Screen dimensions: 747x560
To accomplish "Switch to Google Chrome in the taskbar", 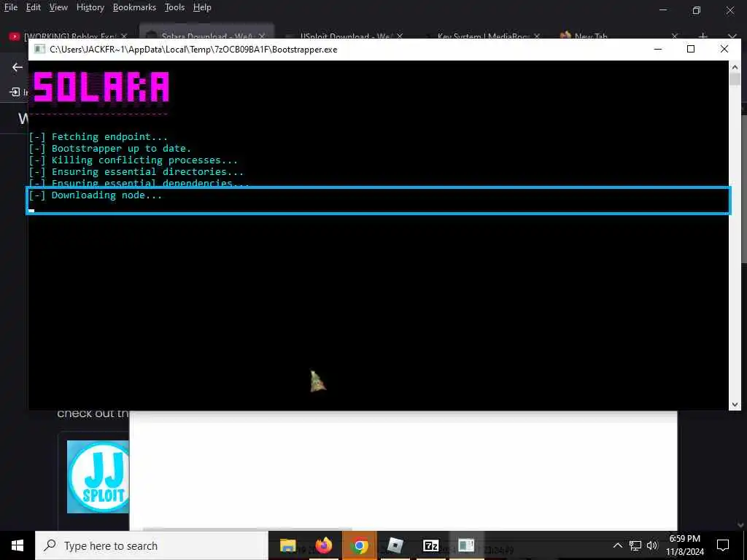I will 359,545.
